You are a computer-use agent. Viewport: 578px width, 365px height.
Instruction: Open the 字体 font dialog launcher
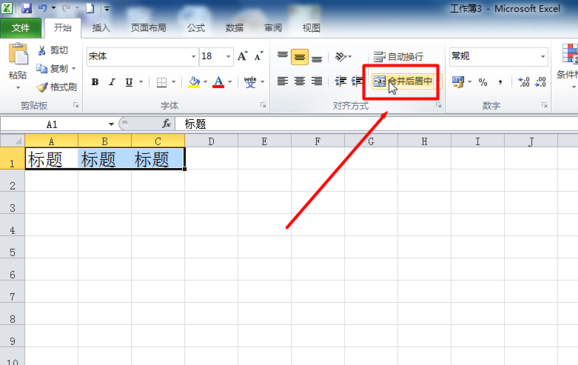(x=263, y=105)
